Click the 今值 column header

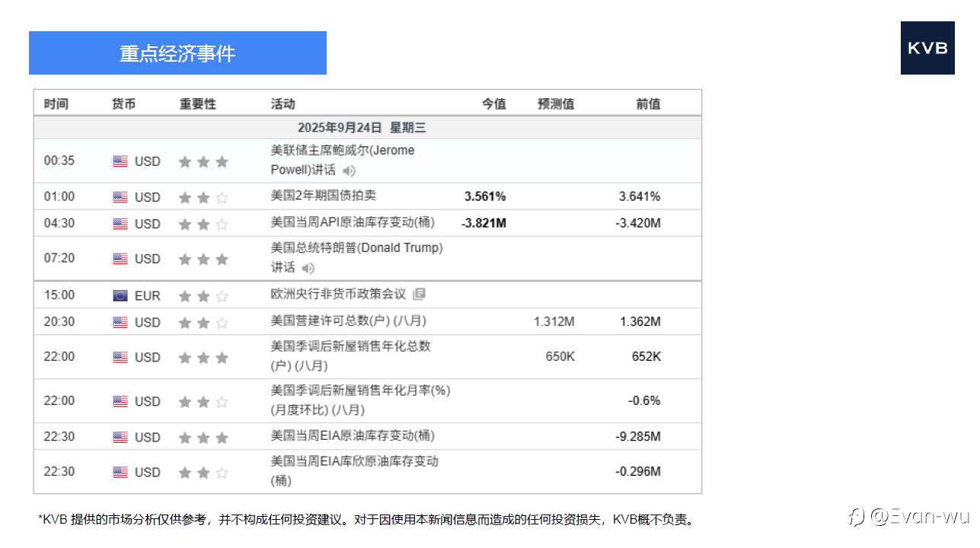[x=493, y=104]
